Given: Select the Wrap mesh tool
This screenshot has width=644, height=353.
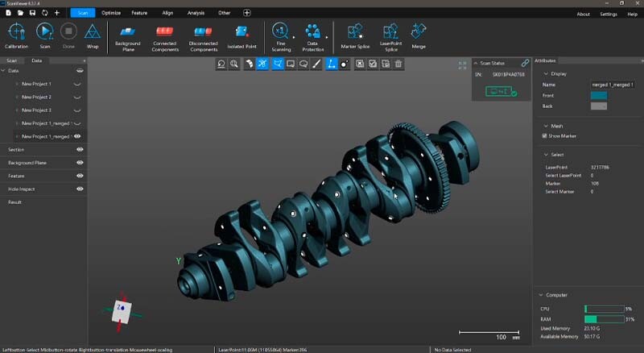Looking at the screenshot, I should (x=93, y=31).
